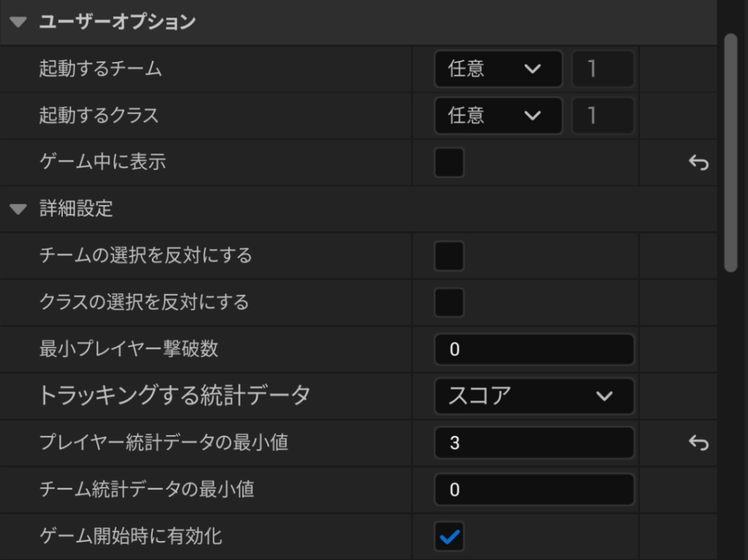Select the 最小プレイヤー撃破数 row label
748x560 pixels.
(x=129, y=349)
